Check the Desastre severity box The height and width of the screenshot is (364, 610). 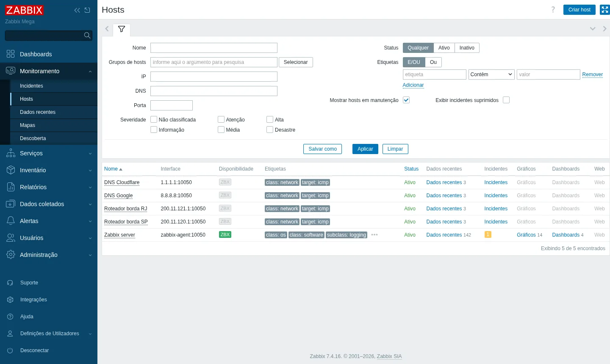[x=270, y=130]
